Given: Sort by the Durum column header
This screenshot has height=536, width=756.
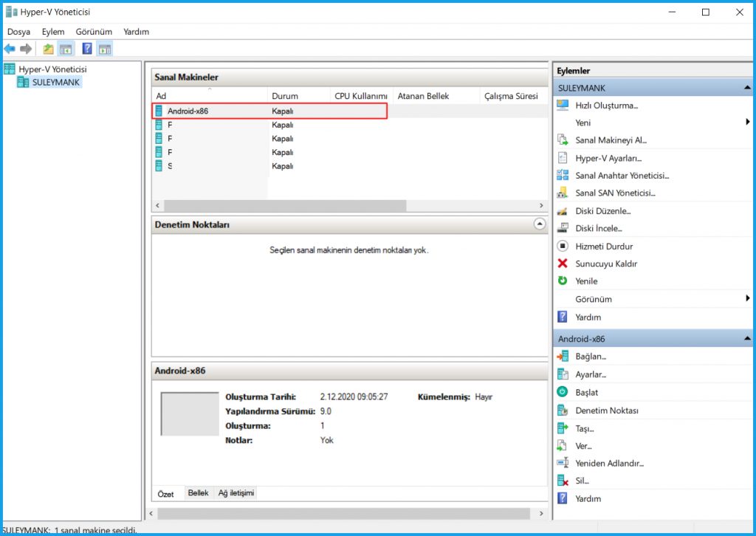Looking at the screenshot, I should [299, 95].
